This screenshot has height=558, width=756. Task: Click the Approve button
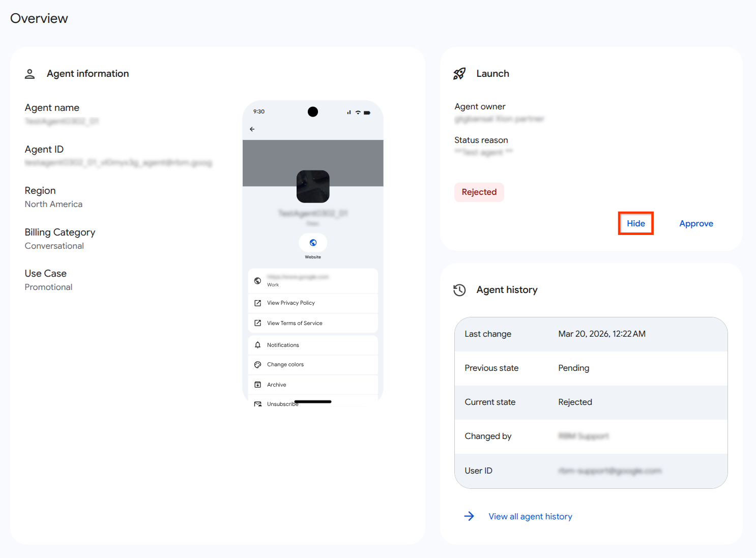tap(696, 223)
